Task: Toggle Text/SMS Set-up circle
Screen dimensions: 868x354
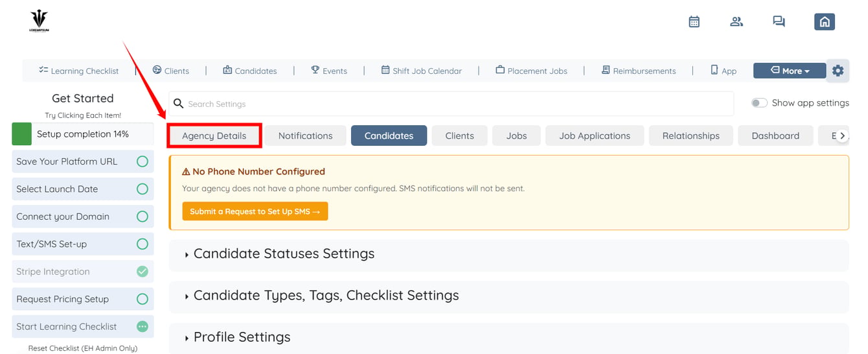Action: (143, 244)
